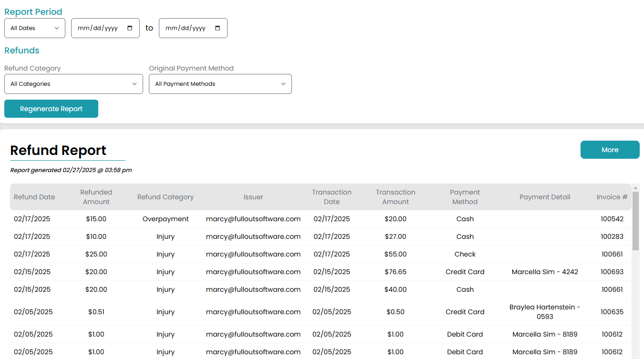Click the Overpayment refund category cell
644x359 pixels.
tap(166, 219)
